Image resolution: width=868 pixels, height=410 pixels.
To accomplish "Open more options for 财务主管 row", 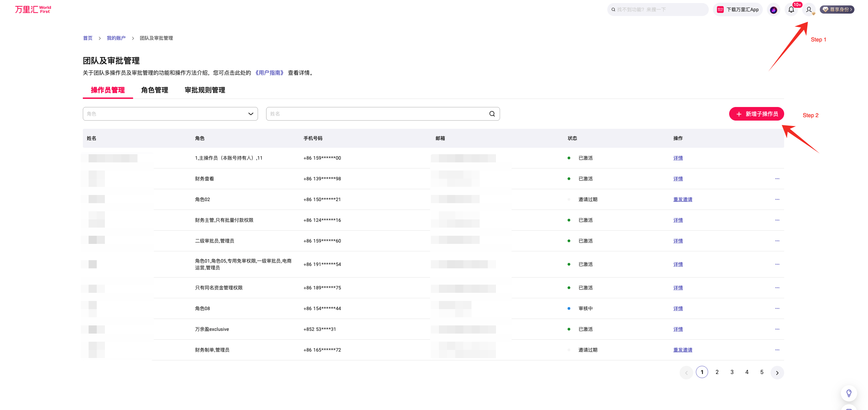I will coord(777,220).
